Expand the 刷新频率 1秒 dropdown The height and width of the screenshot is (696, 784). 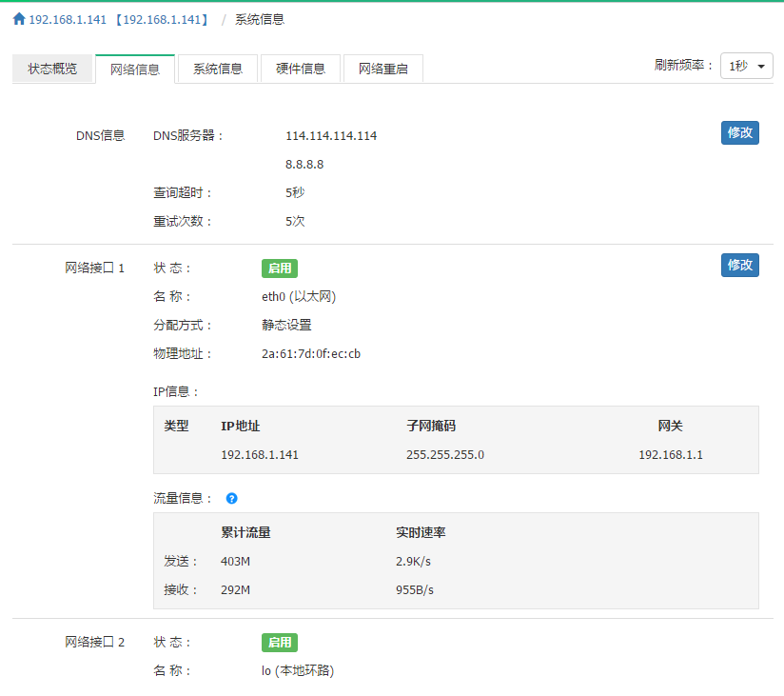(x=746, y=66)
